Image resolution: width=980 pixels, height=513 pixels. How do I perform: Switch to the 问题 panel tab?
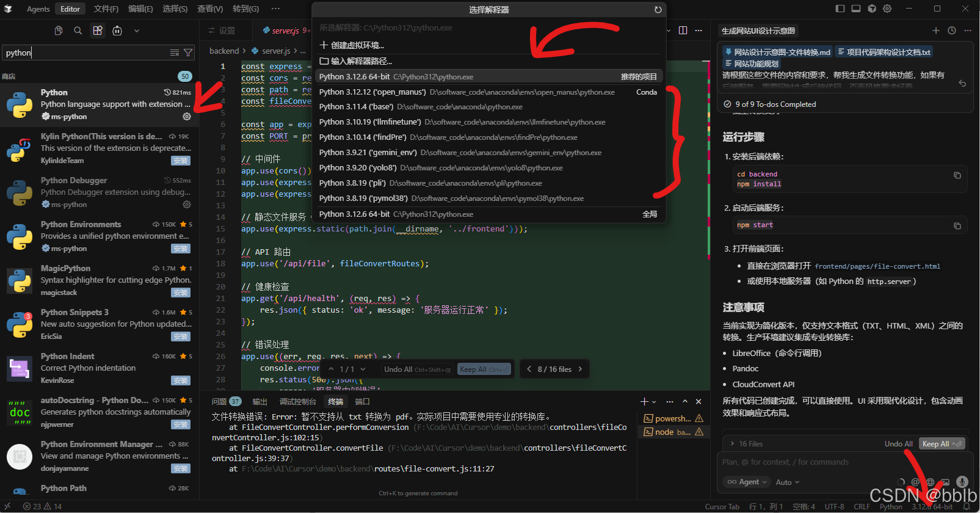click(x=226, y=401)
